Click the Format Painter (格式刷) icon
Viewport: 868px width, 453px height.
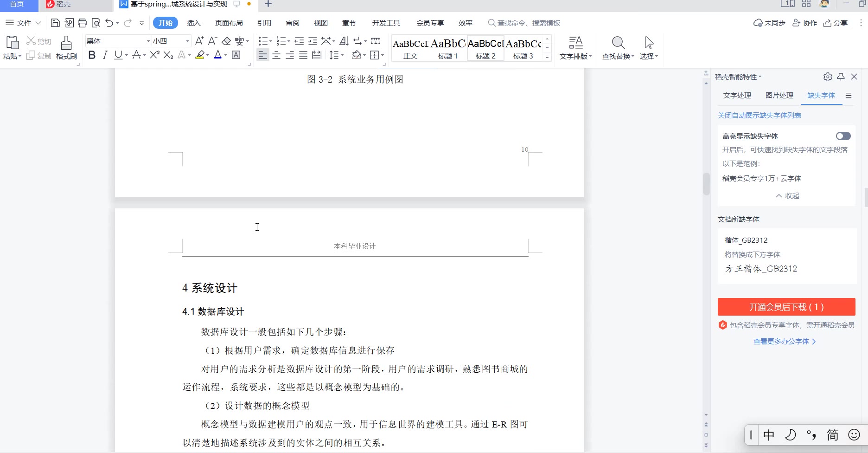[66, 48]
